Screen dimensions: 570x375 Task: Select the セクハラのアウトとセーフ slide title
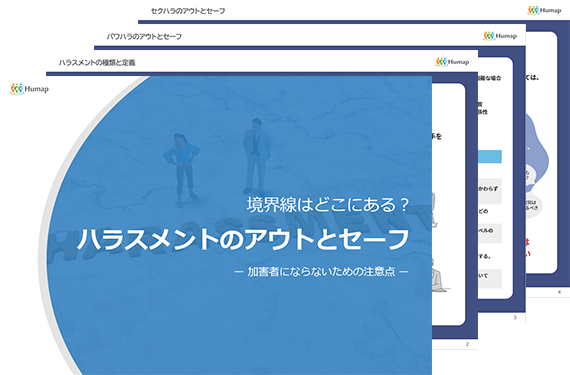click(x=188, y=11)
